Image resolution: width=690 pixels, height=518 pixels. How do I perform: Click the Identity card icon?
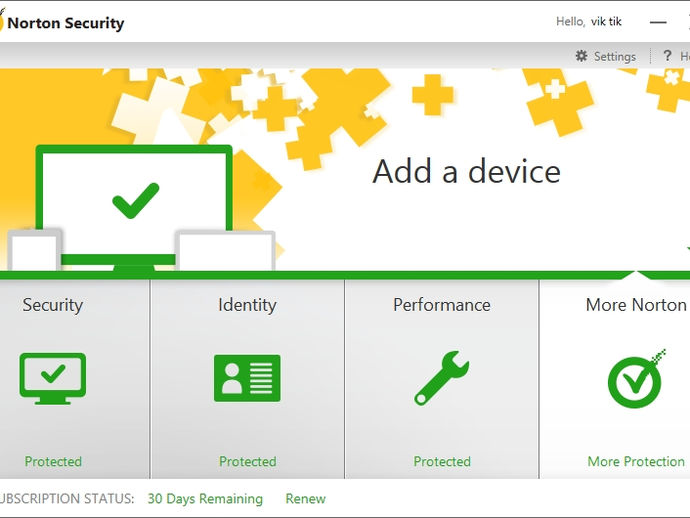(x=247, y=378)
